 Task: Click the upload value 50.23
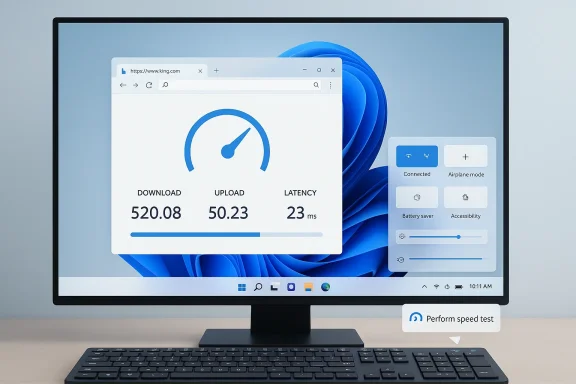(228, 213)
